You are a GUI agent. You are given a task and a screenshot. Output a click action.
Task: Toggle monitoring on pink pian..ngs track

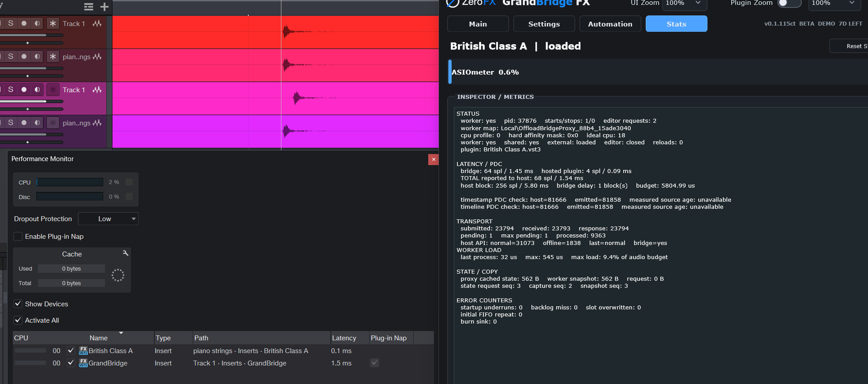(37, 56)
